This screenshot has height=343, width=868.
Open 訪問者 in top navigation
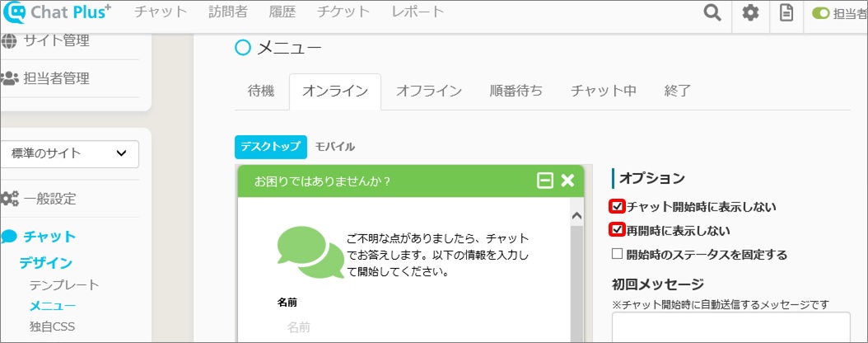(228, 12)
